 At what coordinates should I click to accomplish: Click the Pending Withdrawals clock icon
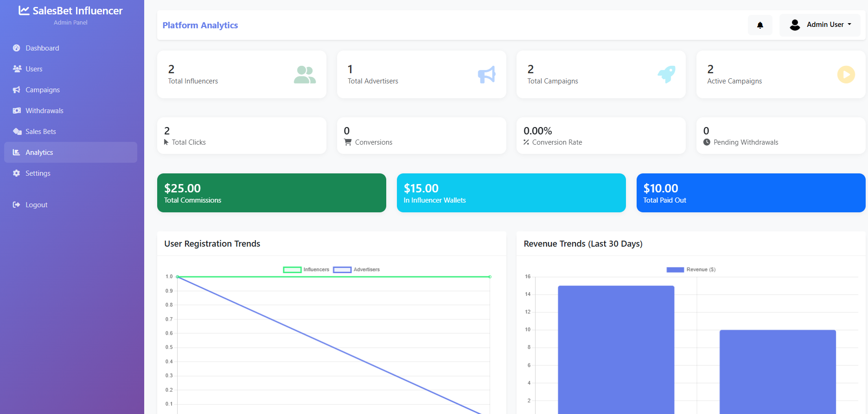point(707,142)
